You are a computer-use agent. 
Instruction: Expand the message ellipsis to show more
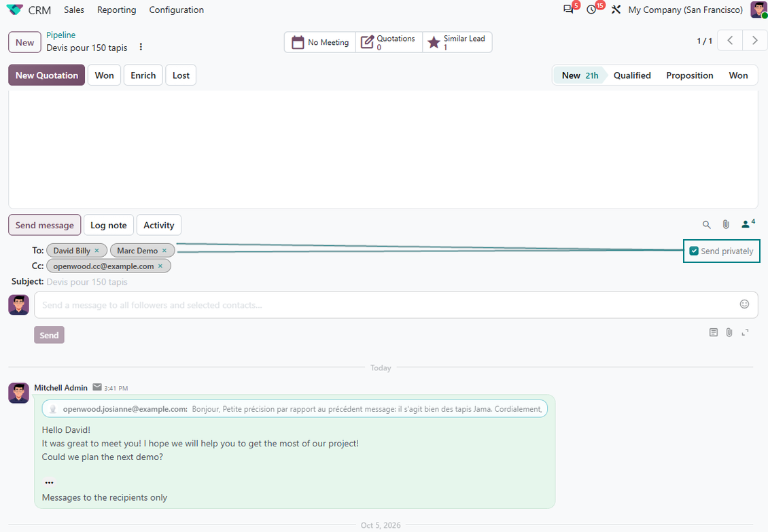coord(49,482)
